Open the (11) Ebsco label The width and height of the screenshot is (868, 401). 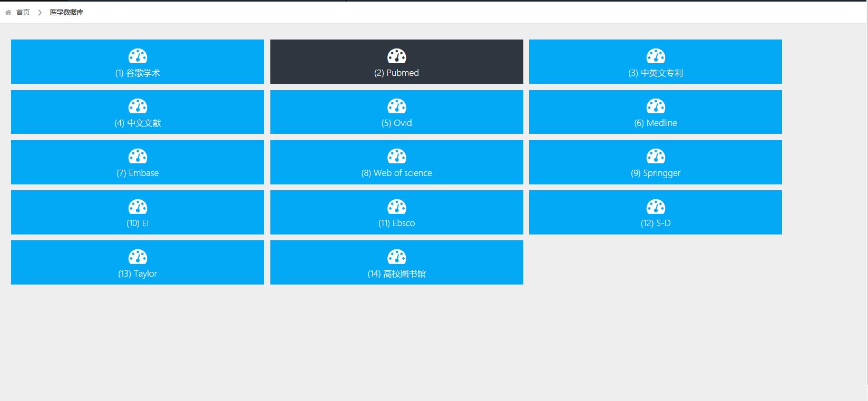click(x=397, y=223)
